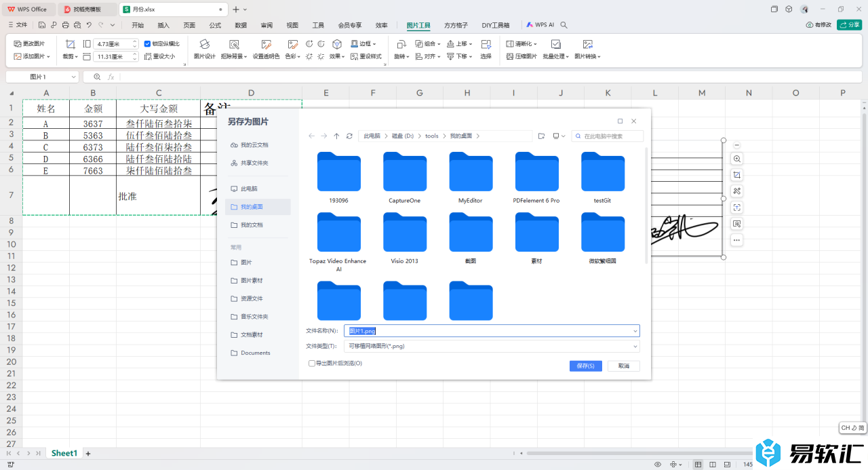Open the 文件类型 file type combo box

point(492,346)
